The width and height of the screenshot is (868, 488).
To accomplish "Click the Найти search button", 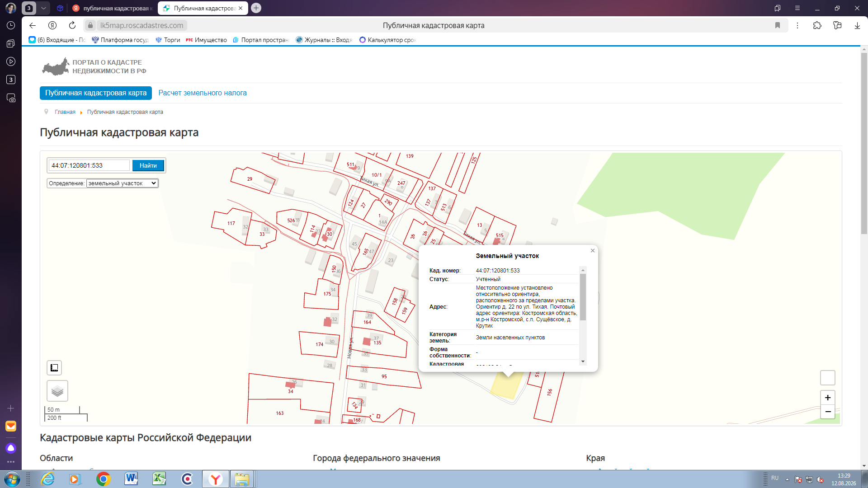I will [148, 166].
